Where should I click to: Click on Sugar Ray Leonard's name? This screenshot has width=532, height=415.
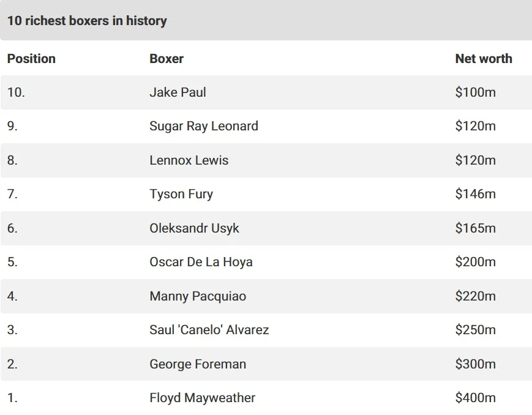(204, 126)
